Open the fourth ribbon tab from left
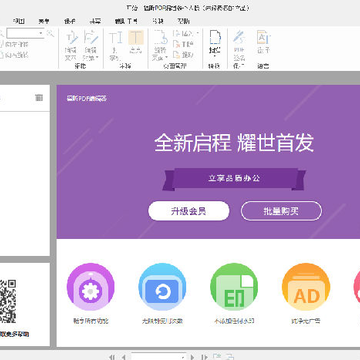Screen dimensions: 360x360 pyautogui.click(x=95, y=21)
